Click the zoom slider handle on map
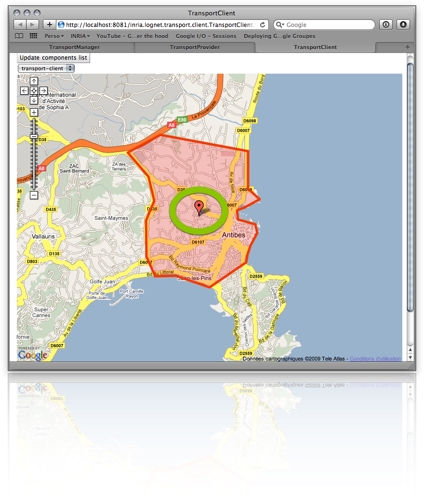424x504 pixels. tap(34, 137)
